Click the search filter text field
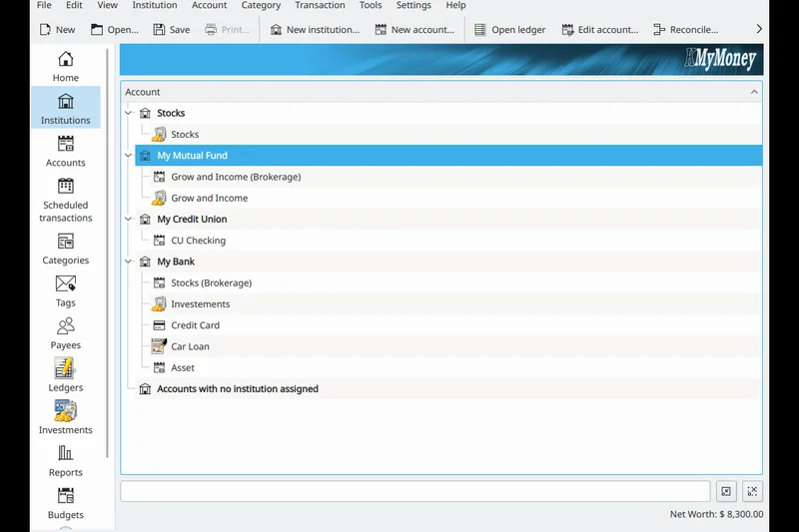 tap(414, 491)
